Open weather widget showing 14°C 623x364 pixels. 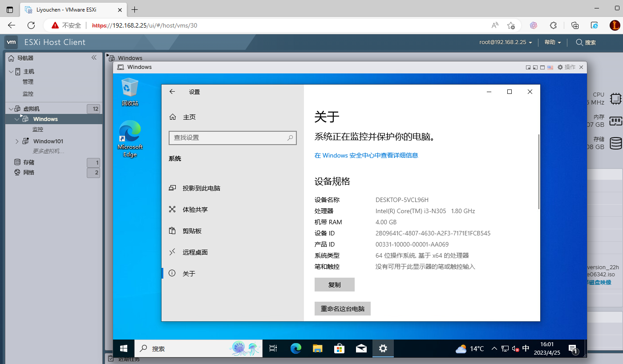pyautogui.click(x=470, y=348)
